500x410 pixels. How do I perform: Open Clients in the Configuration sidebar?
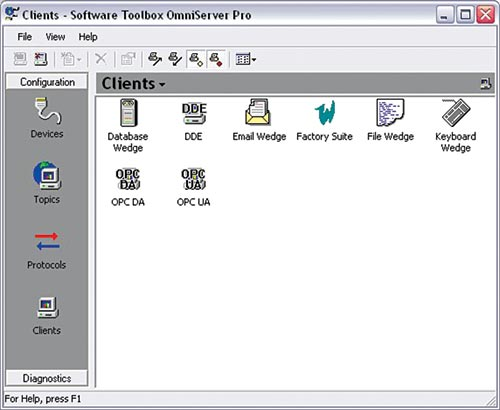[47, 316]
